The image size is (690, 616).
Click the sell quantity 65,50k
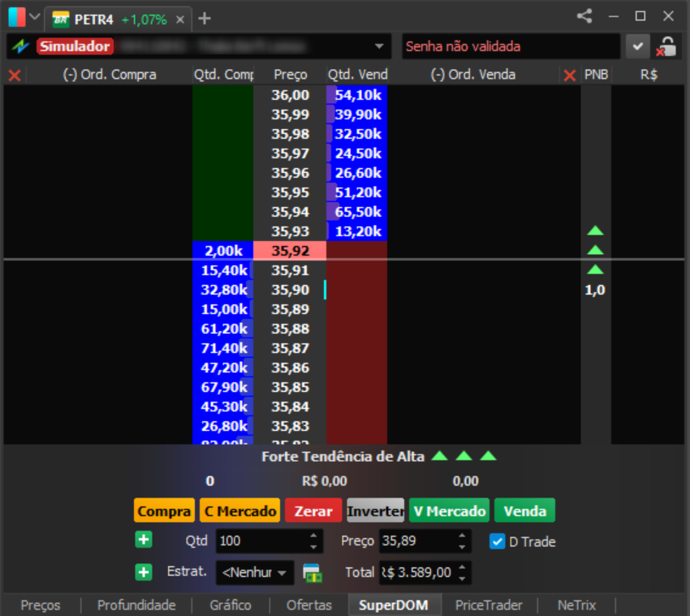pos(357,212)
